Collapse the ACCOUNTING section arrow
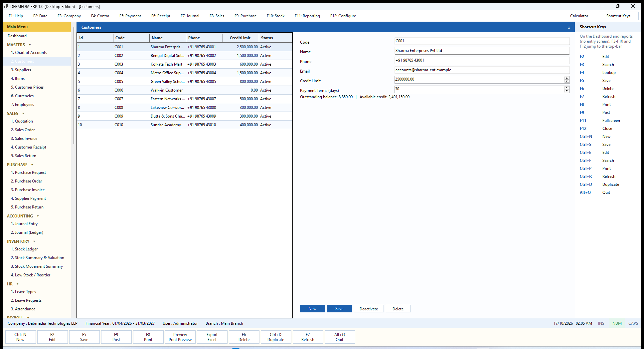The width and height of the screenshot is (644, 349). [38, 216]
